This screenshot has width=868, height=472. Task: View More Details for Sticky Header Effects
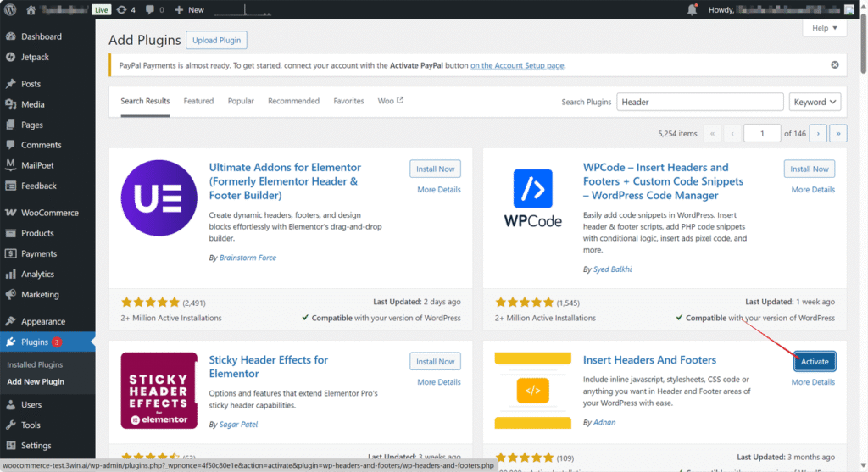pos(439,382)
